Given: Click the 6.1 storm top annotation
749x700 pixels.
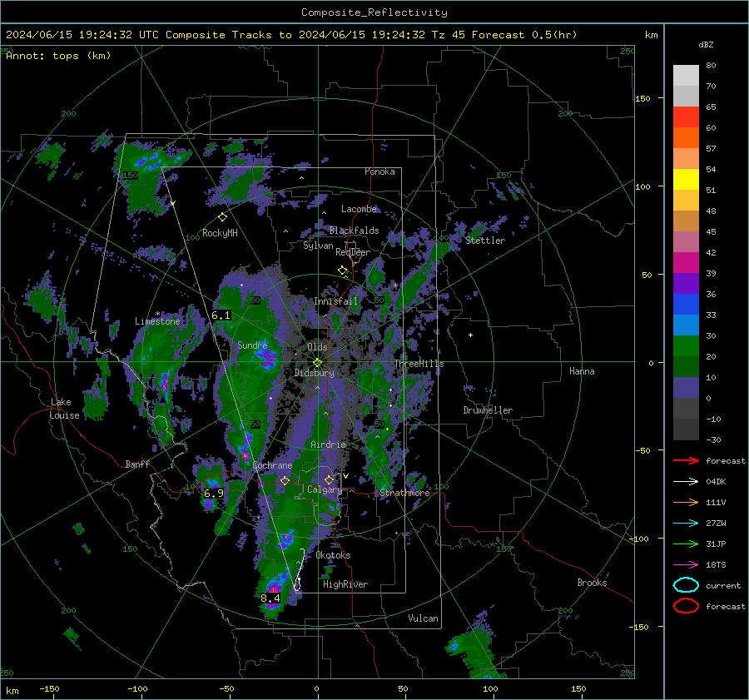Looking at the screenshot, I should (x=221, y=315).
